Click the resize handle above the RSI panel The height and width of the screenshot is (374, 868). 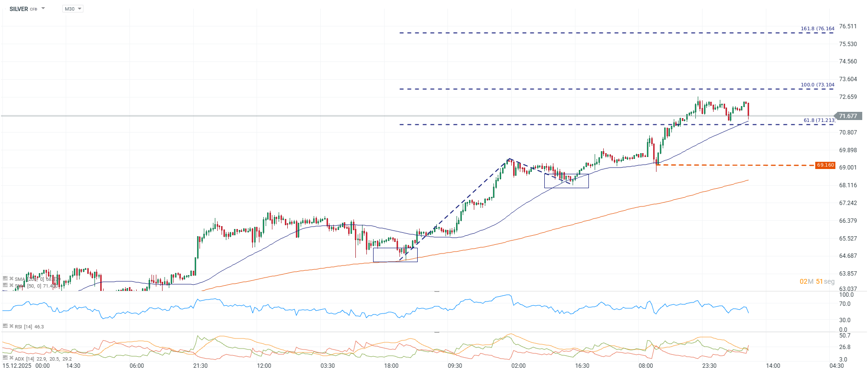pyautogui.click(x=436, y=291)
